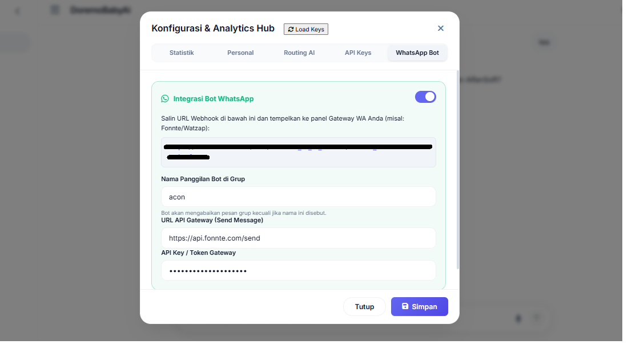This screenshot has height=352, width=644.
Task: Switch to the Statistik tab
Action: click(182, 53)
